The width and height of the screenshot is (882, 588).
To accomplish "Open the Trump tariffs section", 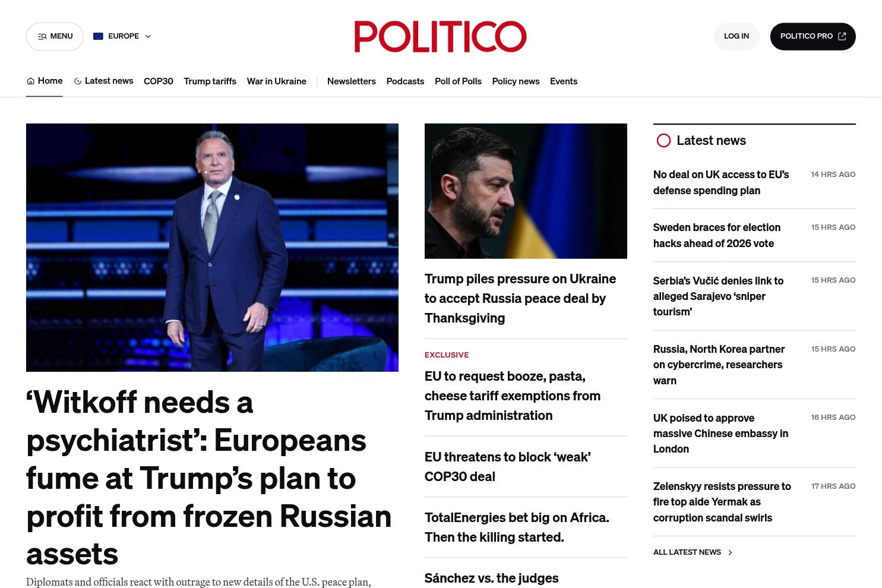I will point(210,81).
